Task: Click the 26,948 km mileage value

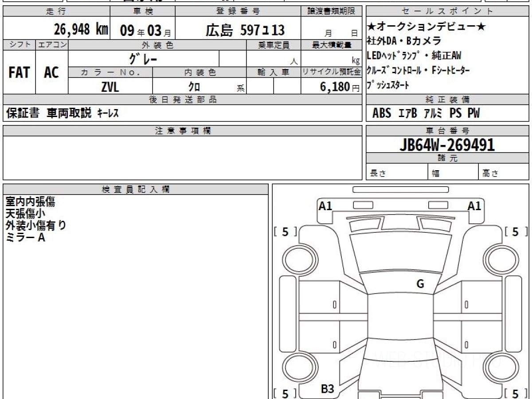Action: pyautogui.click(x=81, y=30)
